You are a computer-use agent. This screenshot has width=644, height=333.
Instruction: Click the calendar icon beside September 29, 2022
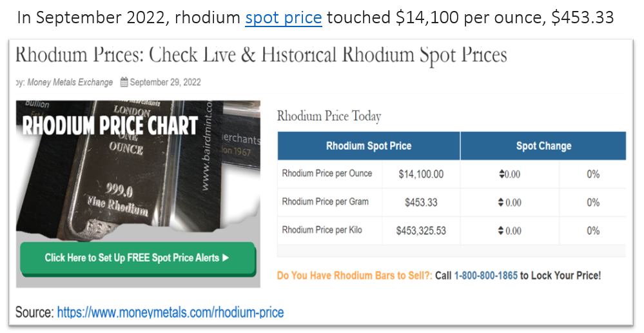point(124,82)
